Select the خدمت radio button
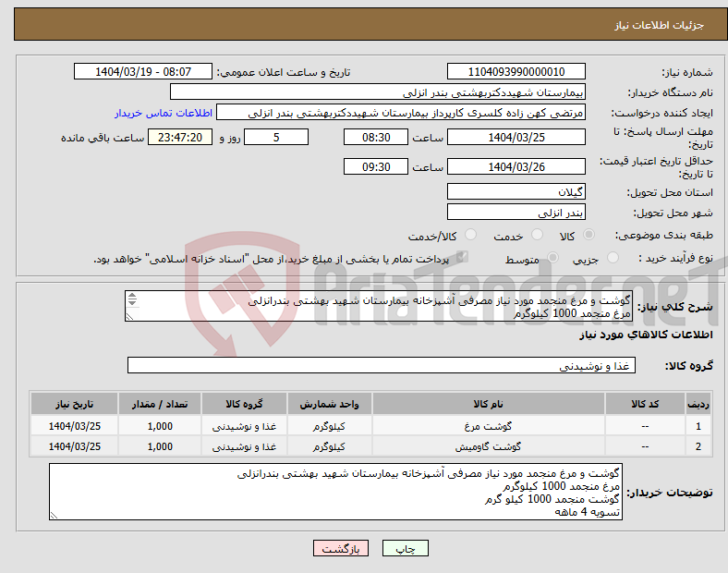Screen dimensions: 728x573 (x=537, y=235)
